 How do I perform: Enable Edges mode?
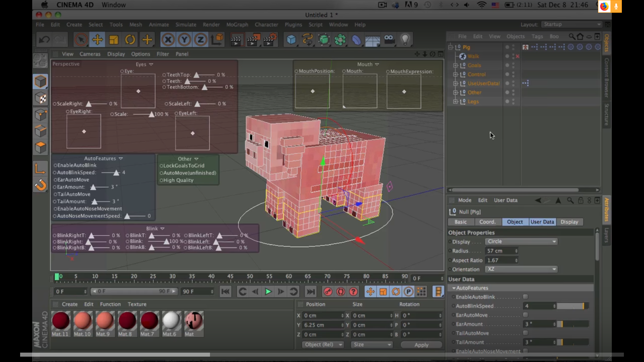[x=41, y=131]
